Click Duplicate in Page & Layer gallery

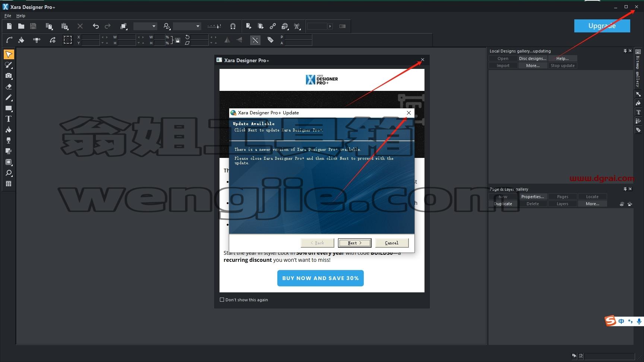tap(503, 204)
